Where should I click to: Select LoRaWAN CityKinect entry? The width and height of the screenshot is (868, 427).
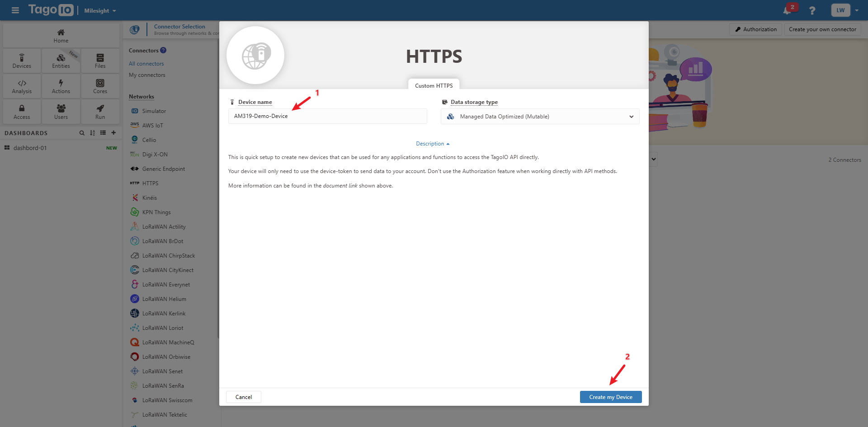pyautogui.click(x=168, y=270)
